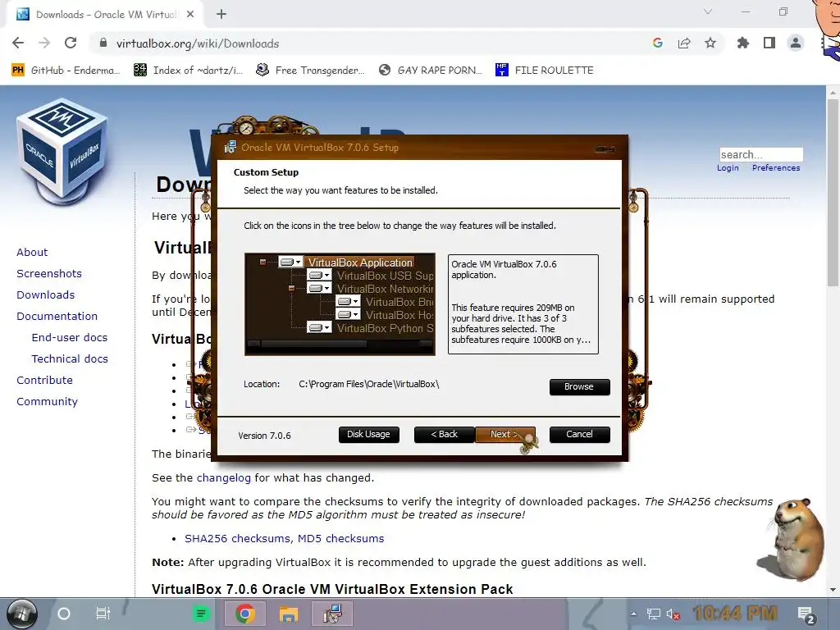Select the VirtualBox Python Support tree item

pyautogui.click(x=385, y=328)
